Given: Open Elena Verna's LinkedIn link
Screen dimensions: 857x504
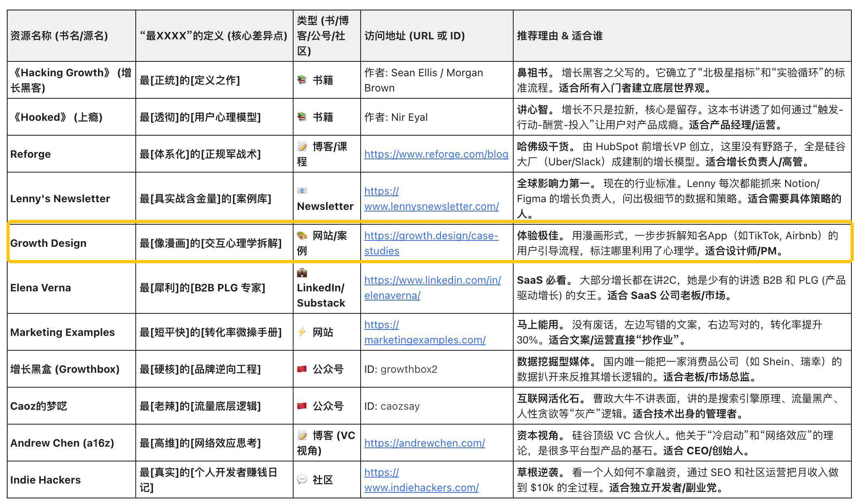Looking at the screenshot, I should (x=432, y=280).
